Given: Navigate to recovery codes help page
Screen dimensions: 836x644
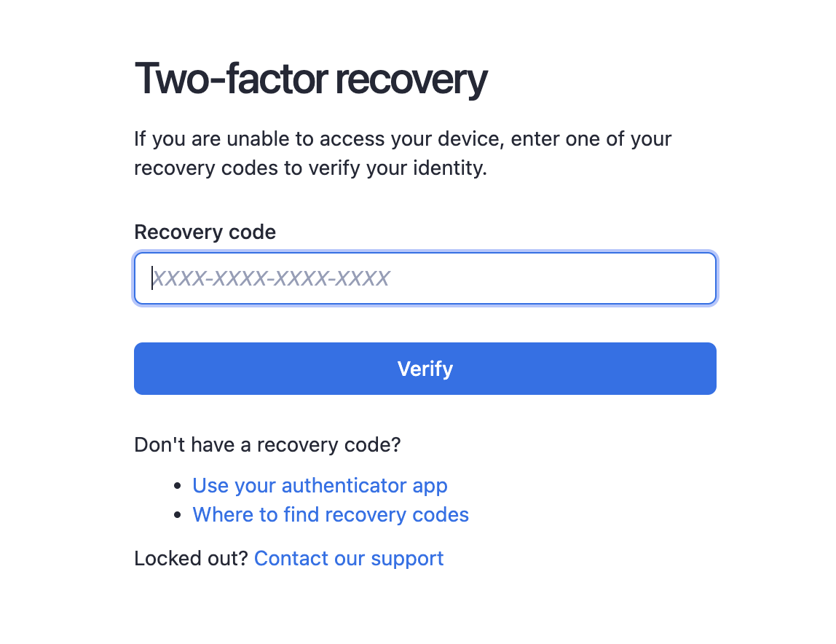Looking at the screenshot, I should [330, 514].
